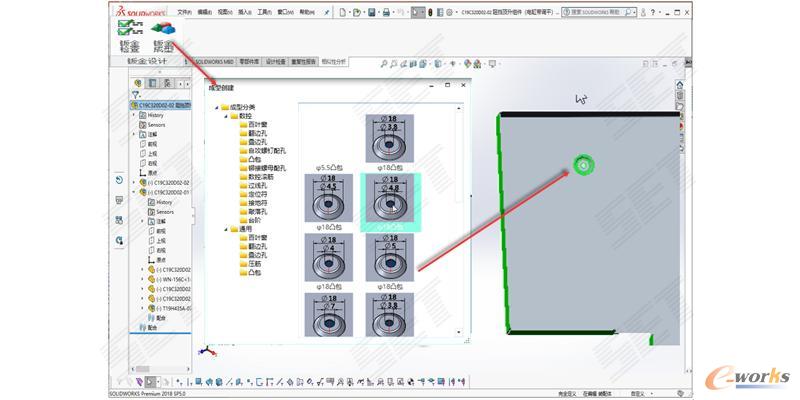Open the dropdown arrow beside the help question mark

coord(659,12)
